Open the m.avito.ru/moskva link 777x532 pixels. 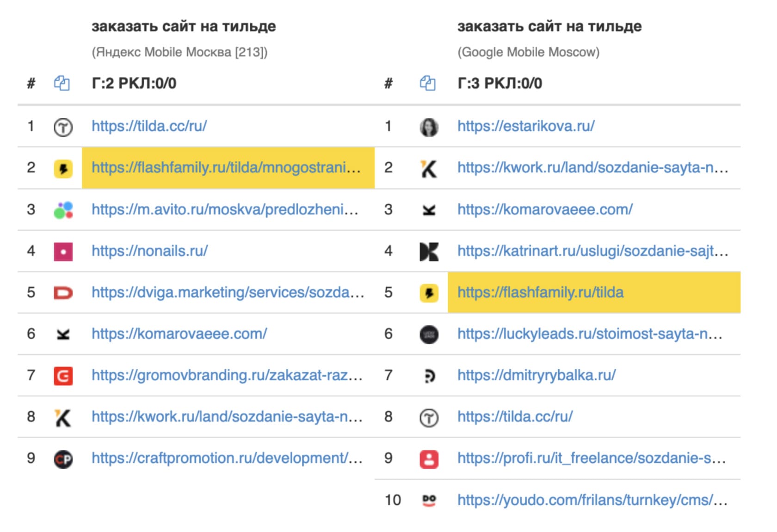click(225, 209)
